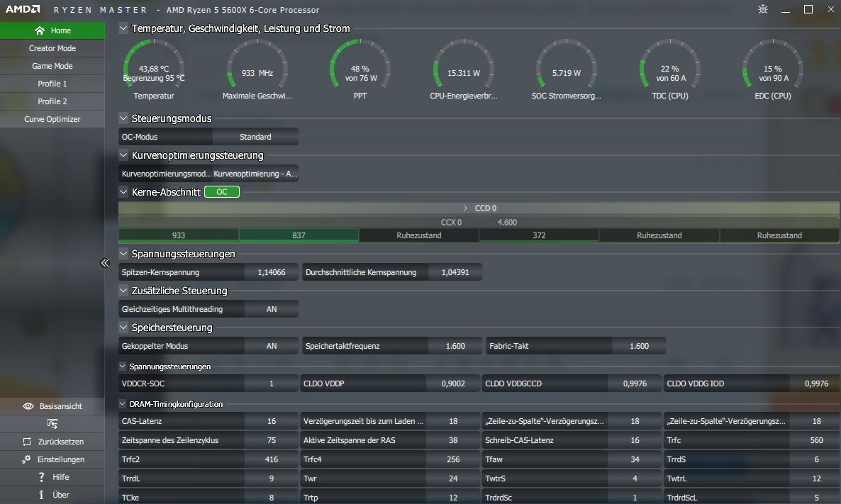Click the Basisansicht eye icon
Image resolution: width=841 pixels, height=504 pixels.
[x=28, y=406]
